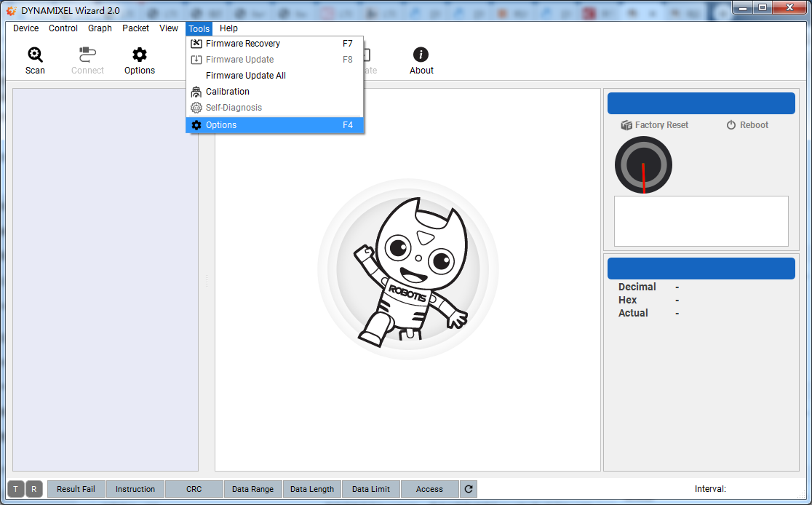Viewport: 812px width, 505px height.
Task: Click the empty text box below dial
Action: (701, 221)
